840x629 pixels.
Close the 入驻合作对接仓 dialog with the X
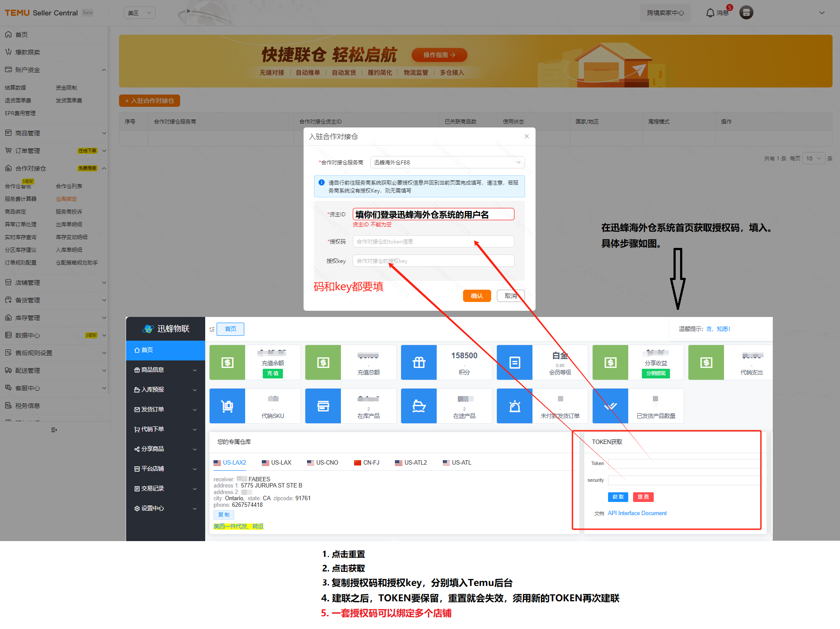[x=527, y=136]
